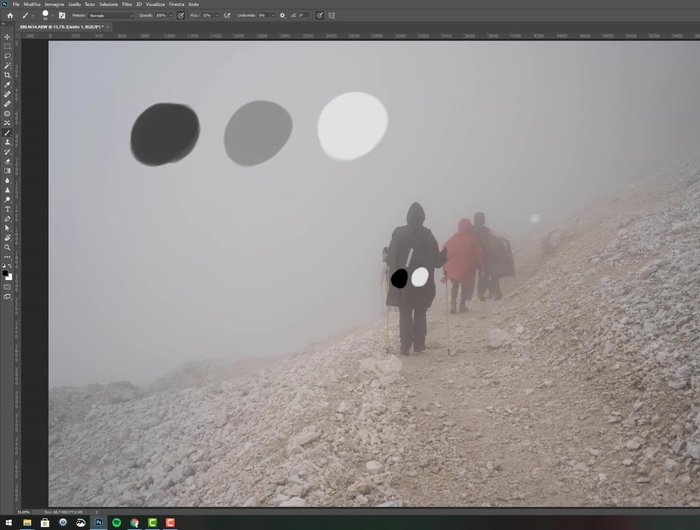Select the Crop tool
This screenshot has width=700, height=530.
pyautogui.click(x=7, y=75)
